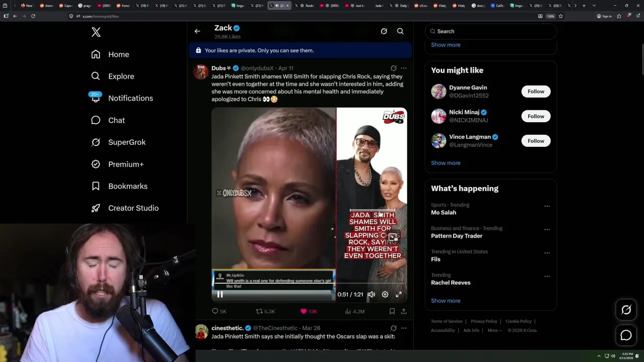
Task: Open Dubs profile avatar on the post
Action: (201, 71)
